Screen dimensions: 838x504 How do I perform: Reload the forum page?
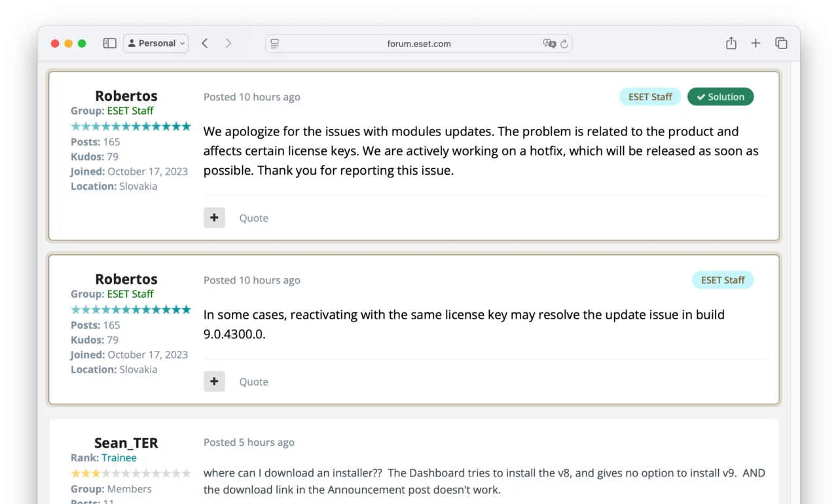[x=564, y=44]
